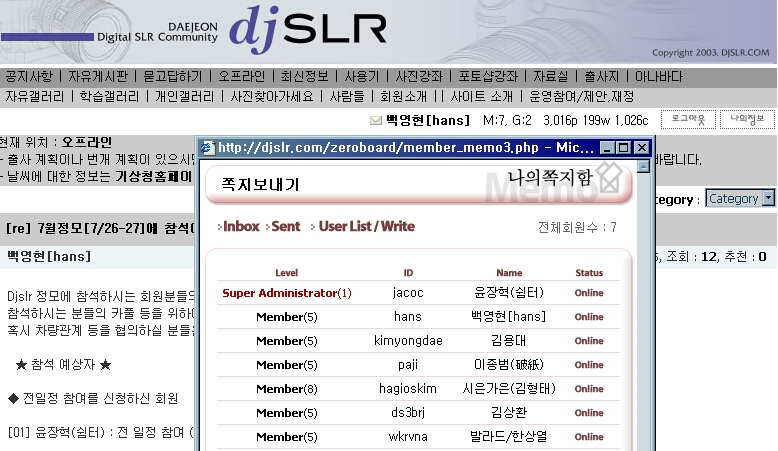Minimize the member memo popup window
Image resolution: width=778 pixels, height=451 pixels.
pyautogui.click(x=606, y=148)
